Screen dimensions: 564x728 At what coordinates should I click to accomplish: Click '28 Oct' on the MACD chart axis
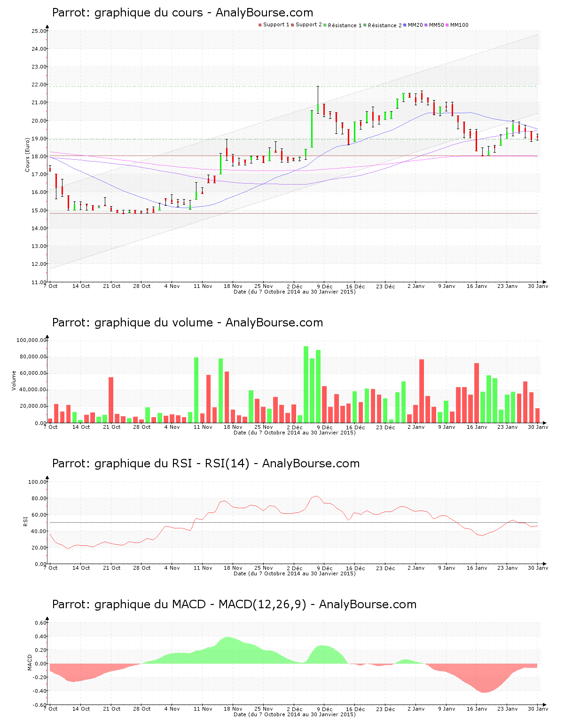click(142, 709)
